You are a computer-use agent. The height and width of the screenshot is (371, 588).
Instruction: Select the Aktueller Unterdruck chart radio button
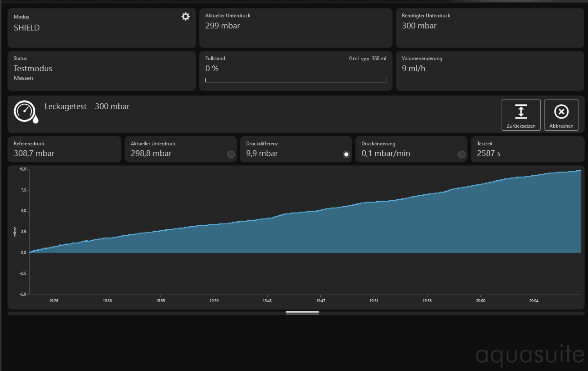coord(231,154)
